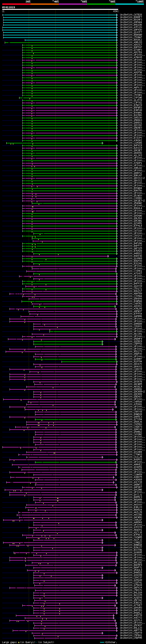Select label UniRef100_Q1JPI9

131,100
